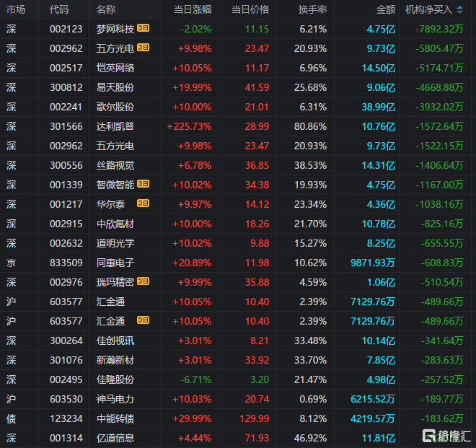Click price 41.59
476x448 pixels.
[257, 87]
